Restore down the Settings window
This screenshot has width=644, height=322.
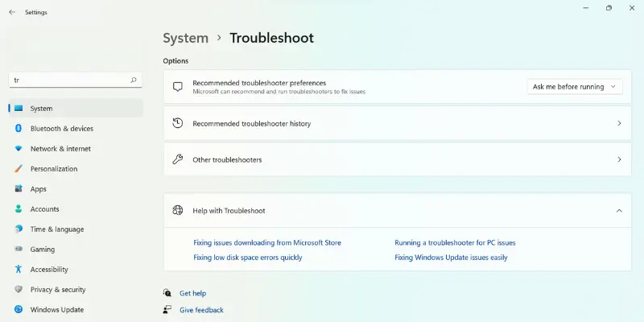point(609,8)
